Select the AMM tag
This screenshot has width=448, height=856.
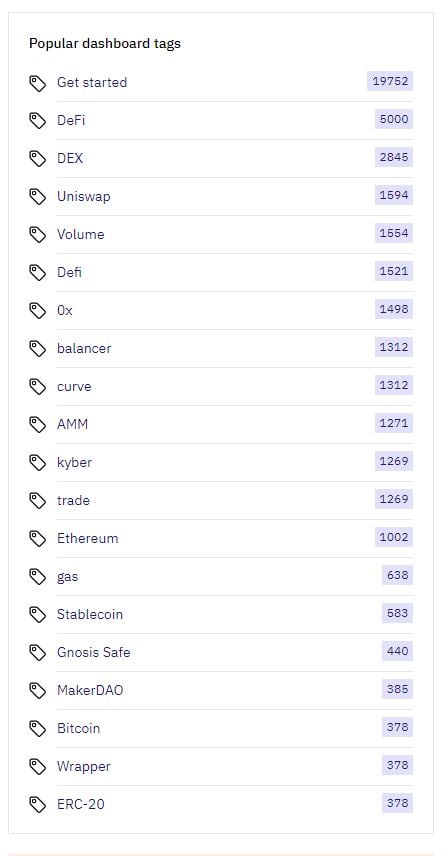[72, 424]
